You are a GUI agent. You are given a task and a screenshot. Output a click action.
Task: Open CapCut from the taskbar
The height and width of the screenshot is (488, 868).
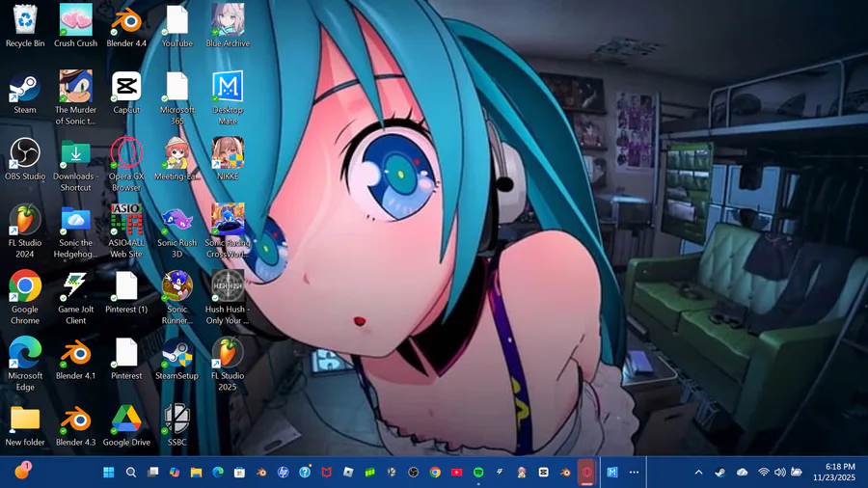point(544,472)
